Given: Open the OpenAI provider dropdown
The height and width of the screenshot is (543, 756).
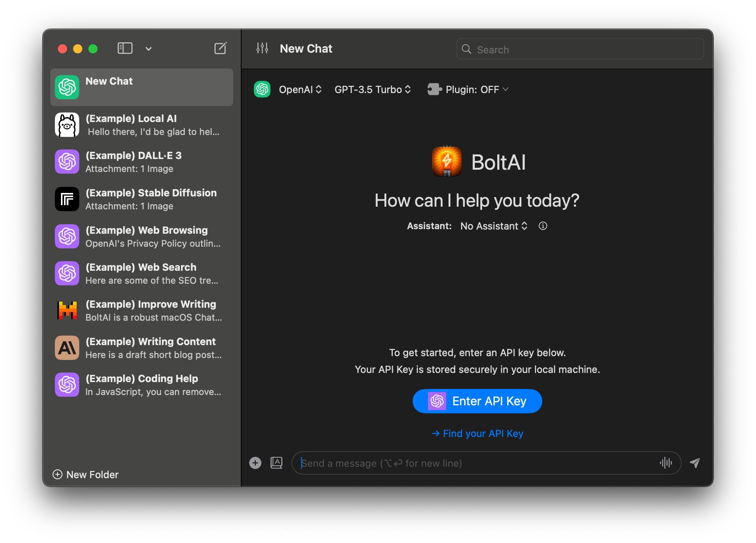Looking at the screenshot, I should pyautogui.click(x=300, y=90).
